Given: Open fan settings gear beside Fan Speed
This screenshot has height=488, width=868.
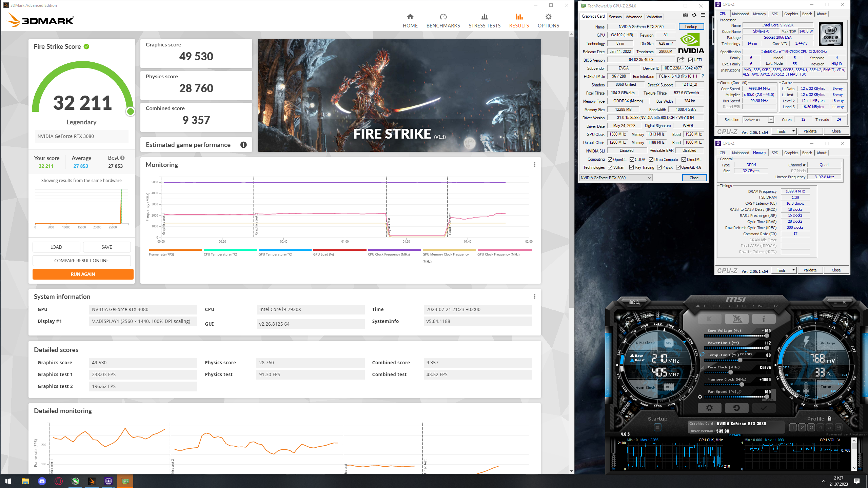Looking at the screenshot, I should (700, 396).
